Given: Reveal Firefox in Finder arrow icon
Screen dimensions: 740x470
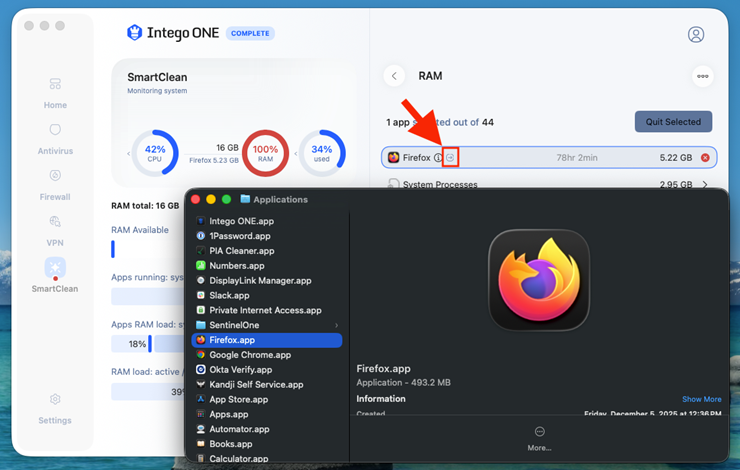Looking at the screenshot, I should [x=450, y=158].
